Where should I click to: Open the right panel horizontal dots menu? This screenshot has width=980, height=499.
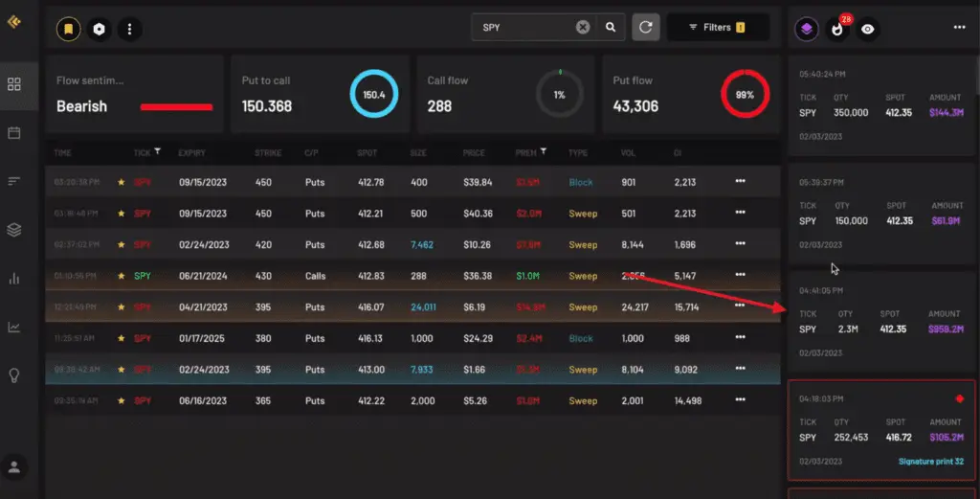959,27
